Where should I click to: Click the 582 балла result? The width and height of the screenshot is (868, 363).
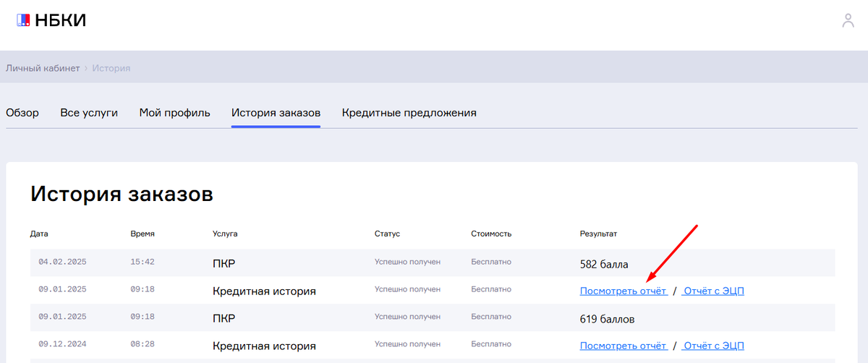pyautogui.click(x=604, y=264)
